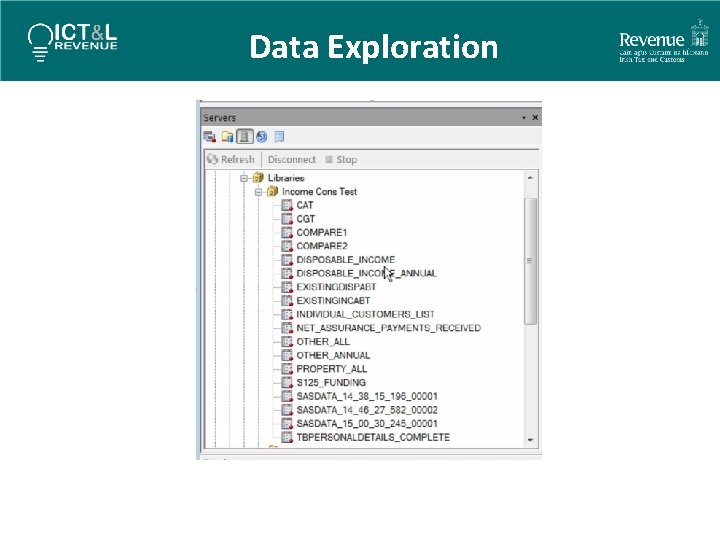Select the Income Cons Test library

(x=319, y=191)
